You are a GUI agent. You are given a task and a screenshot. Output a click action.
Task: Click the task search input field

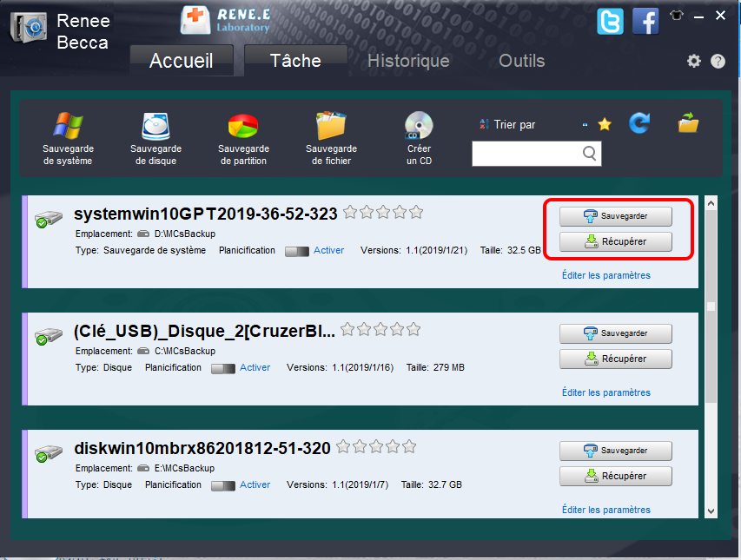536,154
